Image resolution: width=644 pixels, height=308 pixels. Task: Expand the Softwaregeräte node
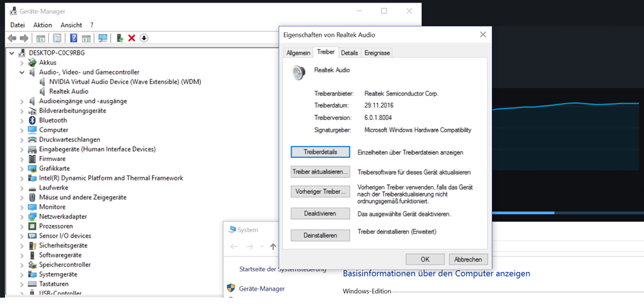[x=22, y=255]
